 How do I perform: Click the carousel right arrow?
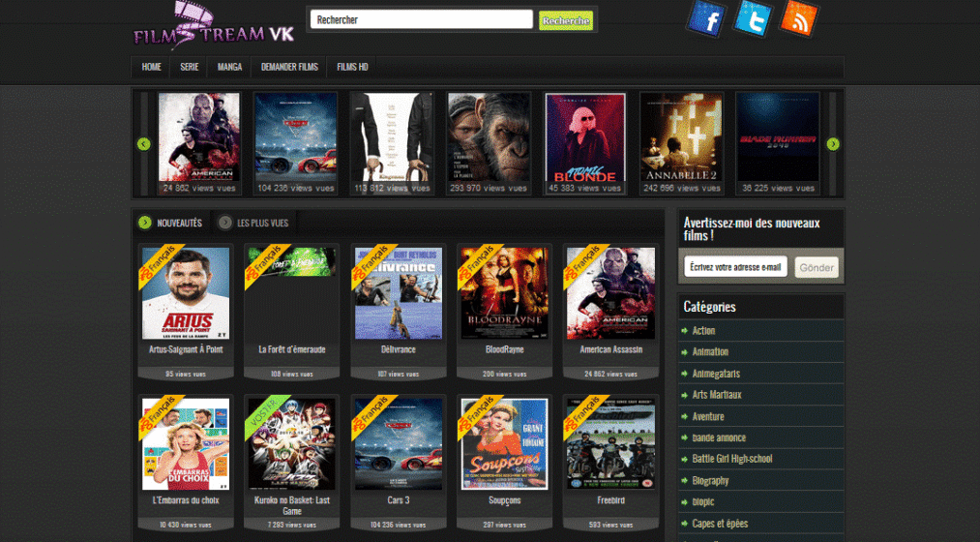click(x=833, y=144)
